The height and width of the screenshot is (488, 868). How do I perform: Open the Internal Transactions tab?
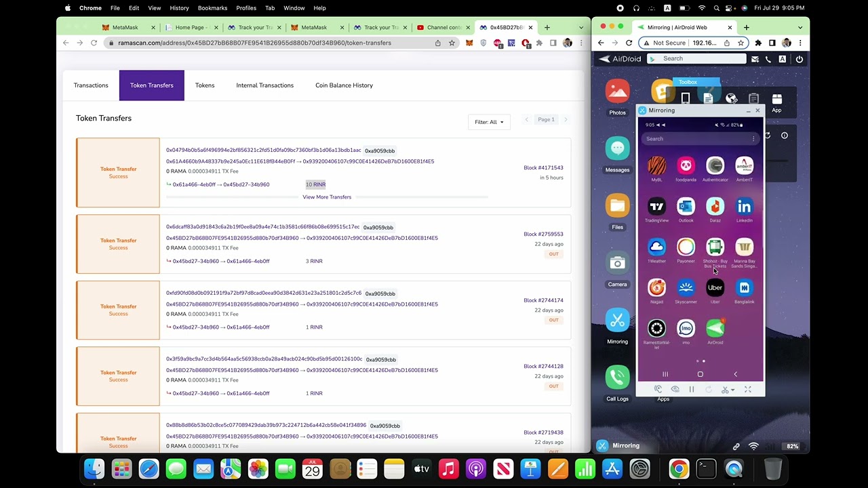click(x=264, y=85)
